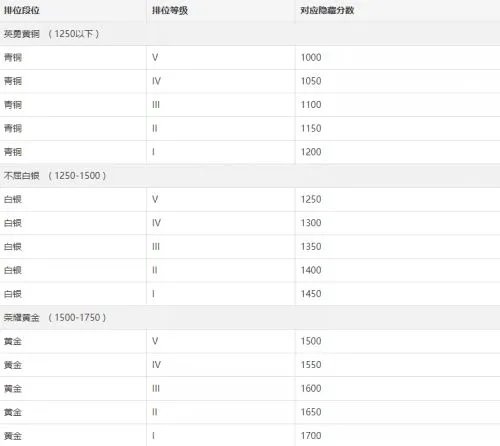Click the score cell 1200
The width and height of the screenshot is (500, 446).
tap(311, 152)
